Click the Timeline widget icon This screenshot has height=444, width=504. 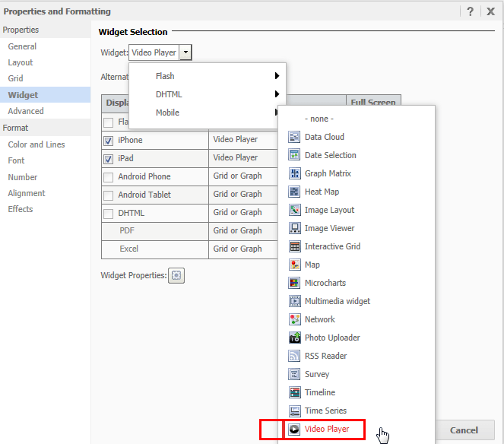295,392
